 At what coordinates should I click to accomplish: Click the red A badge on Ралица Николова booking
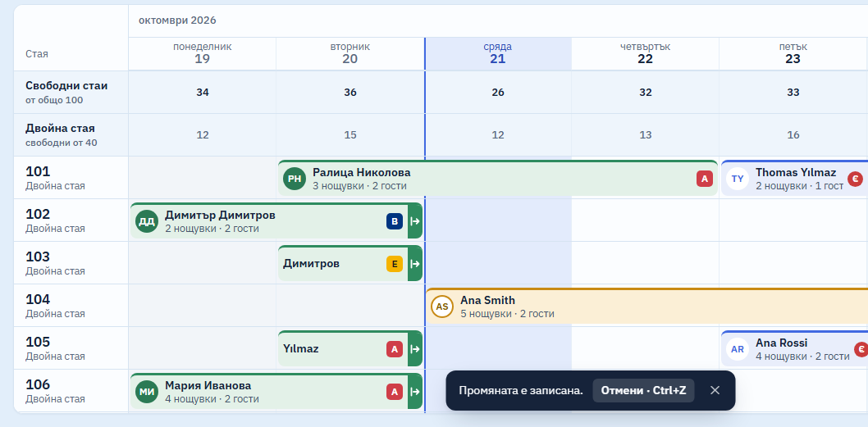pyautogui.click(x=704, y=179)
